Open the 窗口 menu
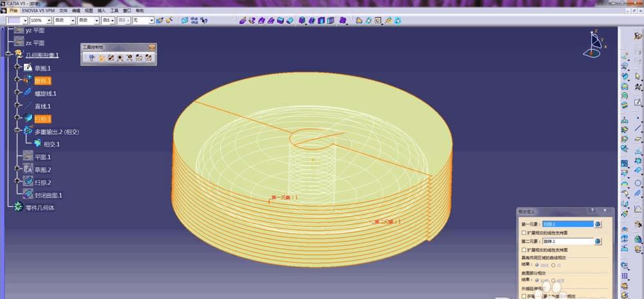 (128, 10)
